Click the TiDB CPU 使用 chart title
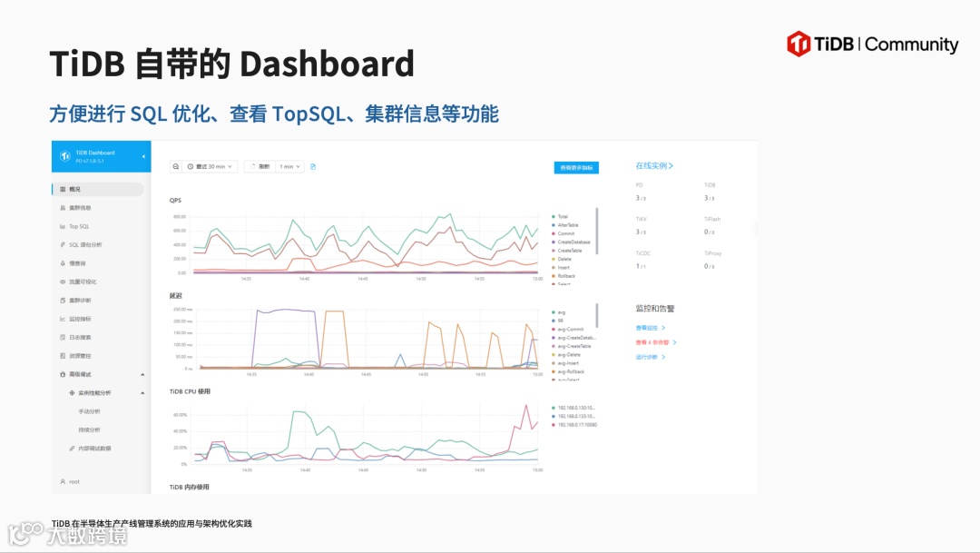Image resolution: width=980 pixels, height=553 pixels. point(190,391)
